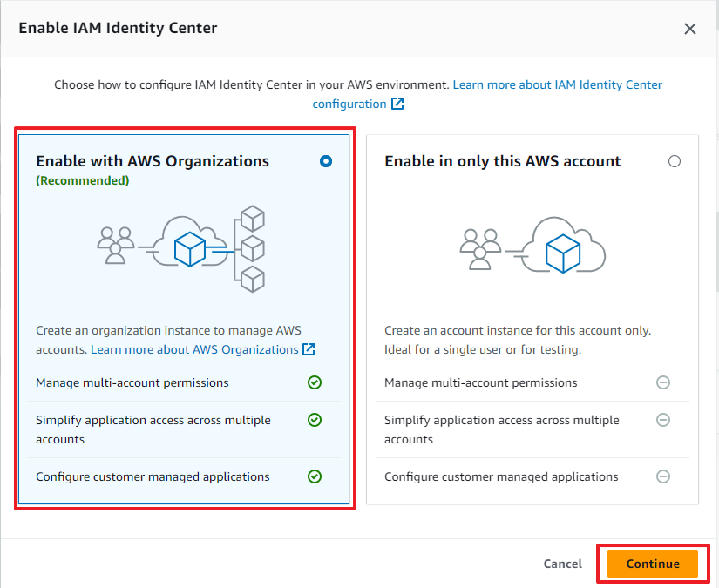Click Configure customer managed applications in account-only card
Image resolution: width=719 pixels, height=588 pixels.
[501, 476]
